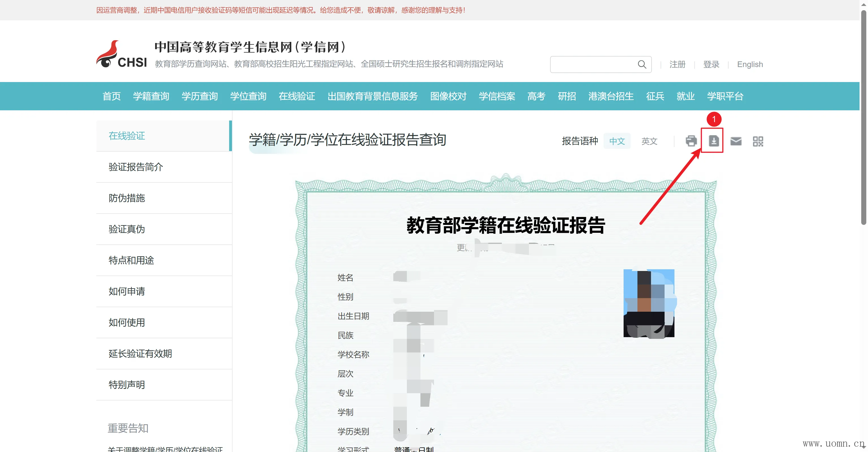This screenshot has height=452, width=868.
Task: Open 学历查询 in navigation bar
Action: tap(199, 96)
